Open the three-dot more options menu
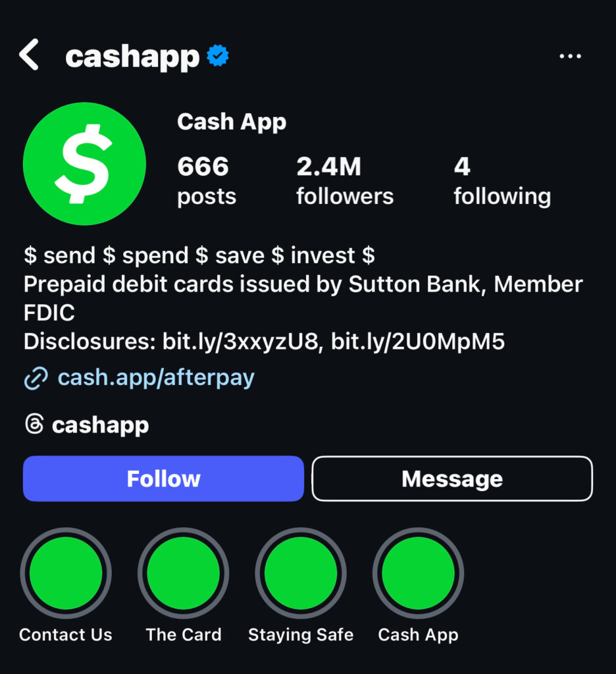Image resolution: width=616 pixels, height=674 pixels. point(570,56)
